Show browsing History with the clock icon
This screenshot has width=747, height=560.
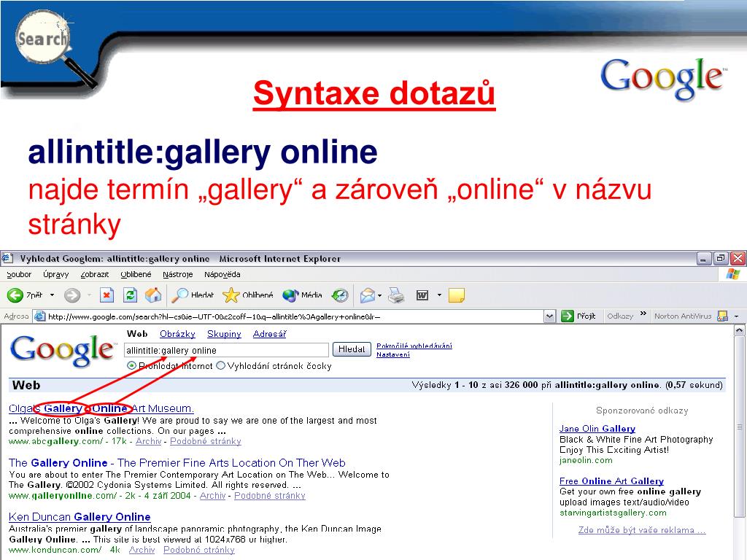point(340,295)
